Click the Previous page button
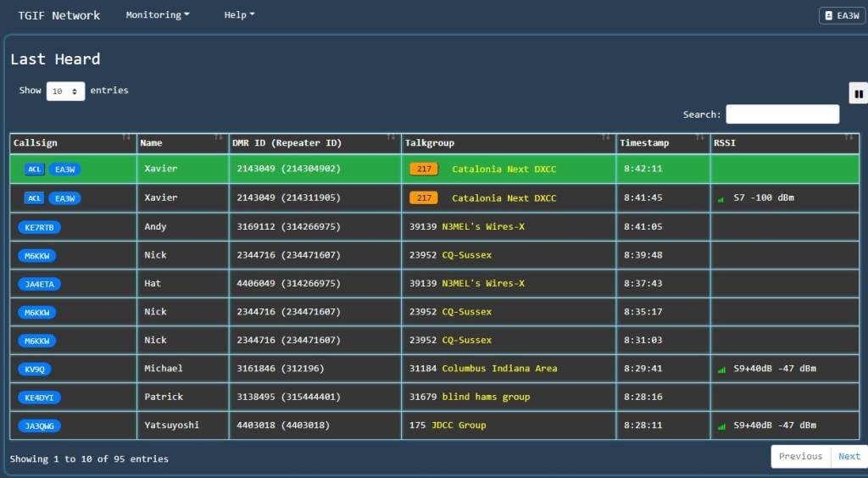This screenshot has height=478, width=868. pos(800,457)
